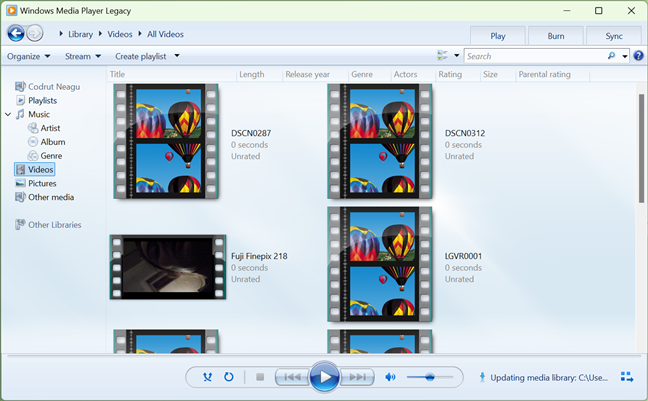This screenshot has height=401, width=648.
Task: Open the Codrut Neagu library icon
Action: point(20,86)
